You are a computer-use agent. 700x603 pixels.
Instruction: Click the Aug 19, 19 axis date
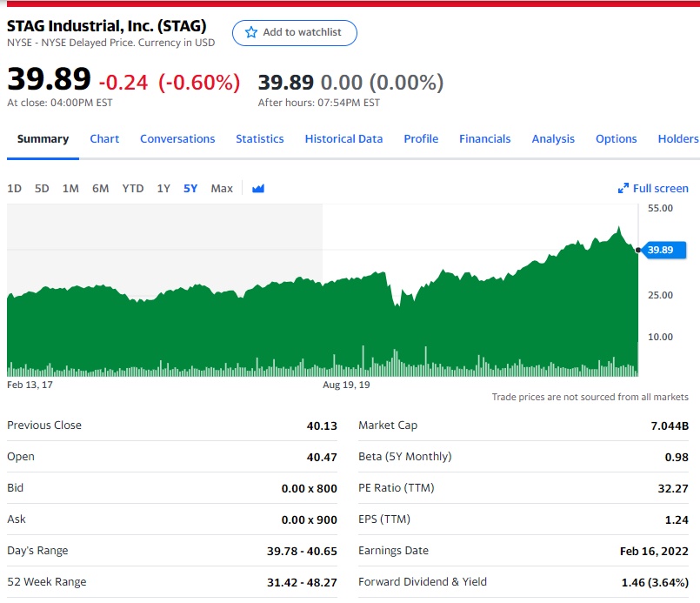[x=346, y=385]
